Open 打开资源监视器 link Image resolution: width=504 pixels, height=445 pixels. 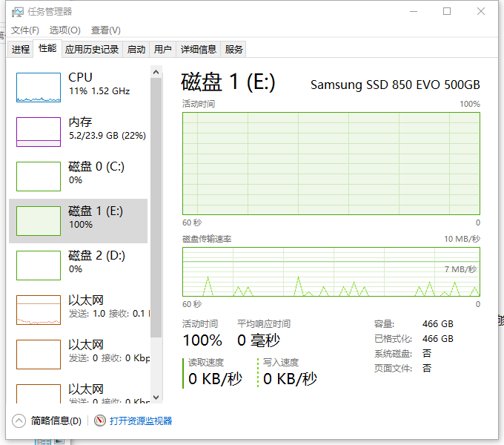coord(141,421)
